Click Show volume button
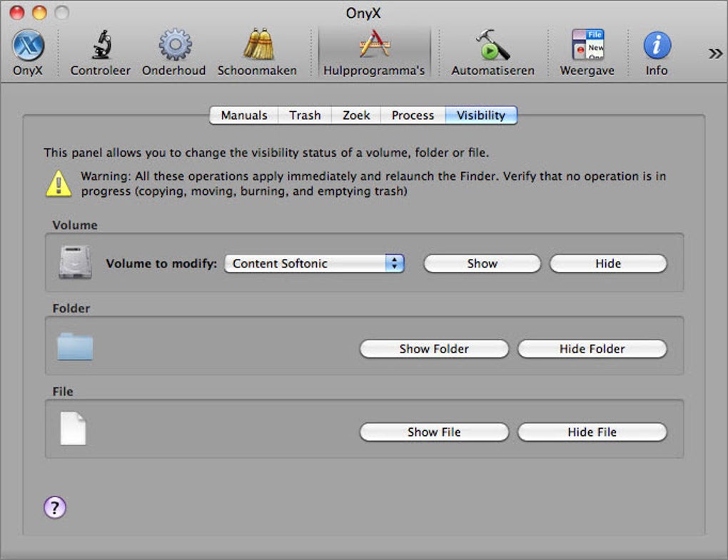 tap(482, 263)
